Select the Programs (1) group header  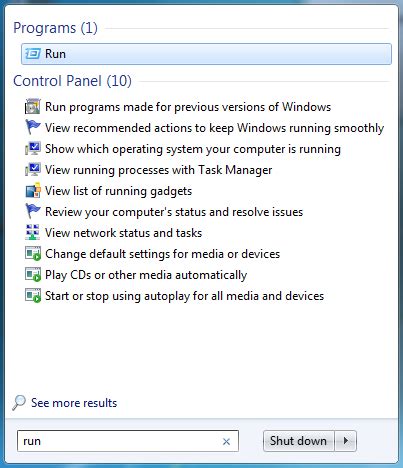click(x=55, y=28)
